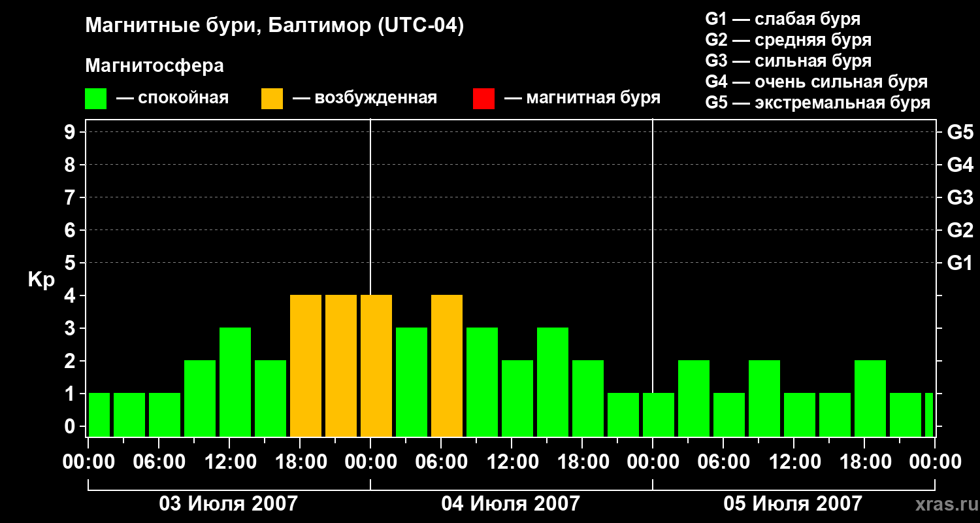Image resolution: width=980 pixels, height=523 pixels.
Task: Click the orange 'возбужденная' legend swatch
Action: click(x=272, y=99)
